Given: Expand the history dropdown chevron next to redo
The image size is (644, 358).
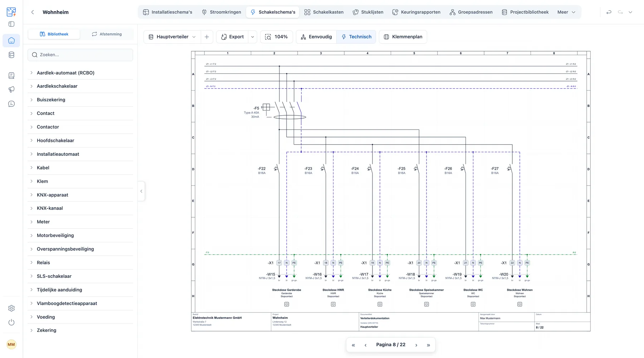Looking at the screenshot, I should pos(630,12).
